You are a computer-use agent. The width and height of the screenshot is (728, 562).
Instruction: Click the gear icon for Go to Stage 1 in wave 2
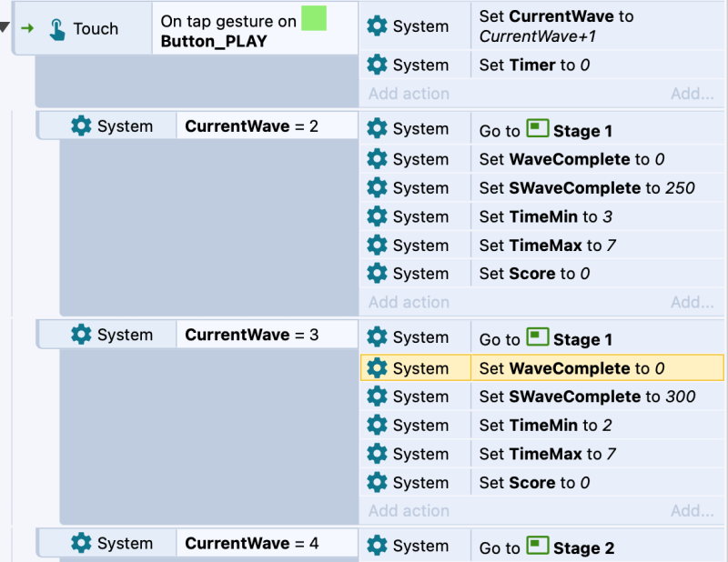pyautogui.click(x=377, y=128)
